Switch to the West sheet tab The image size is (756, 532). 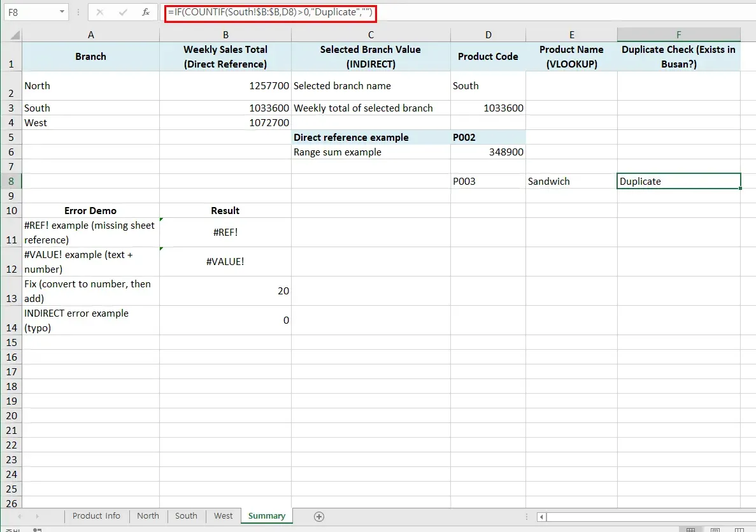[222, 516]
